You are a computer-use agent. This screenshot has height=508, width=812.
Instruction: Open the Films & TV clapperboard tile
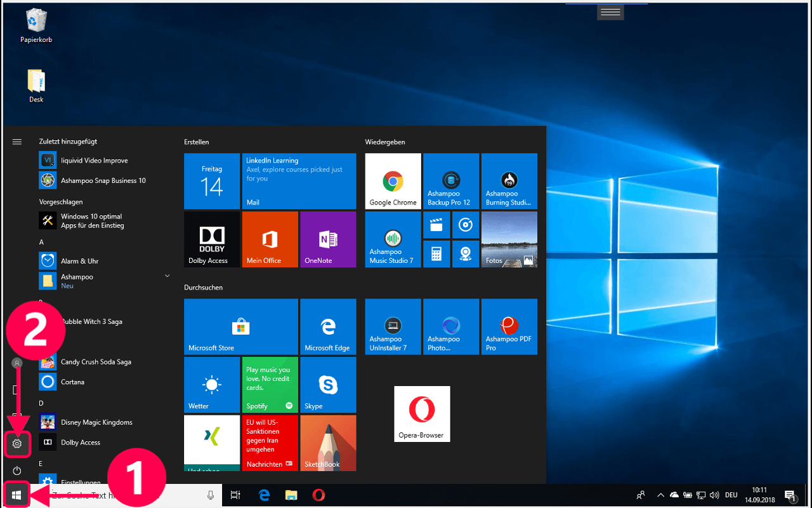[x=436, y=225]
